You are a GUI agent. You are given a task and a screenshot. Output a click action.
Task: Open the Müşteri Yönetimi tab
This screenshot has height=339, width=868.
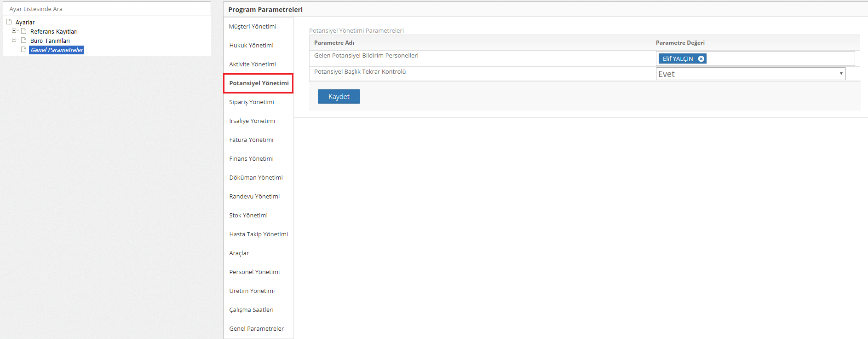coord(253,27)
